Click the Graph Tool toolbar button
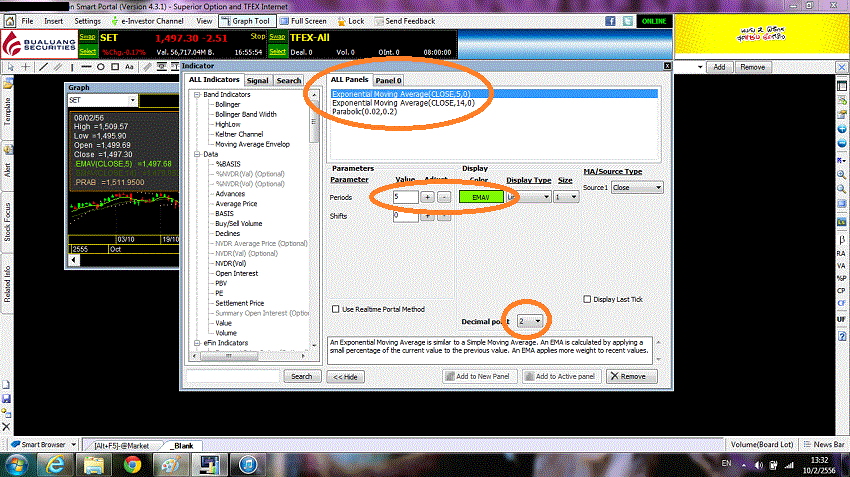Screen dimensions: 850x477 tap(247, 21)
